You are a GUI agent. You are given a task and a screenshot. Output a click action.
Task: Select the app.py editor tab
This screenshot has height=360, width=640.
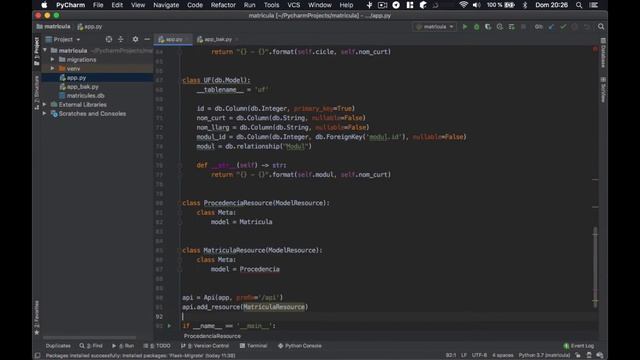coord(173,39)
